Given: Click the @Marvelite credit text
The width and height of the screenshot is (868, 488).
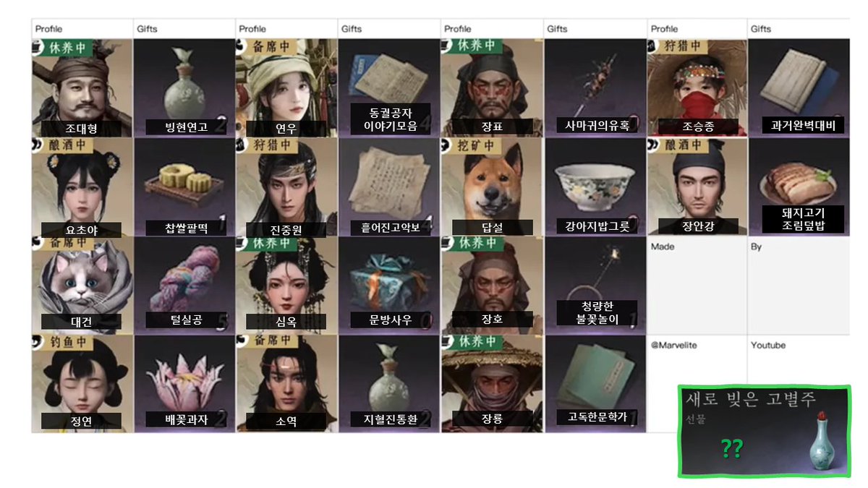Looking at the screenshot, I should pos(673,346).
